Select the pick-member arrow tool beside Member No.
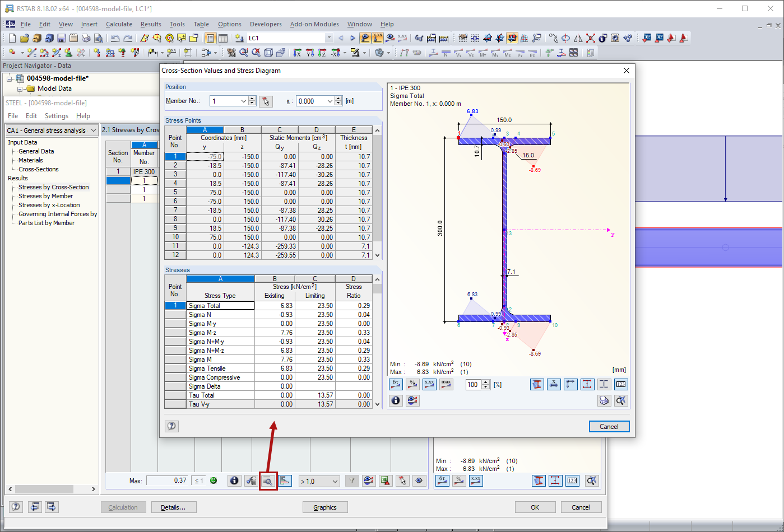Viewport: 784px width, 532px height. coord(265,101)
